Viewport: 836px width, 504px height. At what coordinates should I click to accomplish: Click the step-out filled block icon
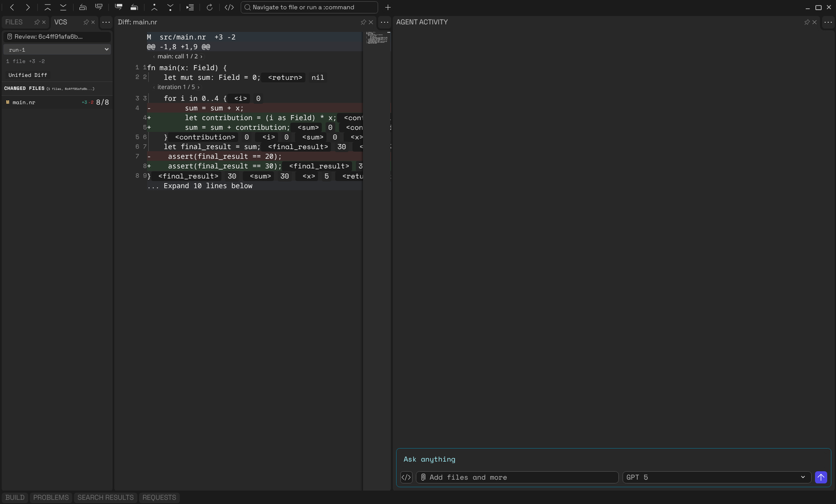(x=134, y=7)
